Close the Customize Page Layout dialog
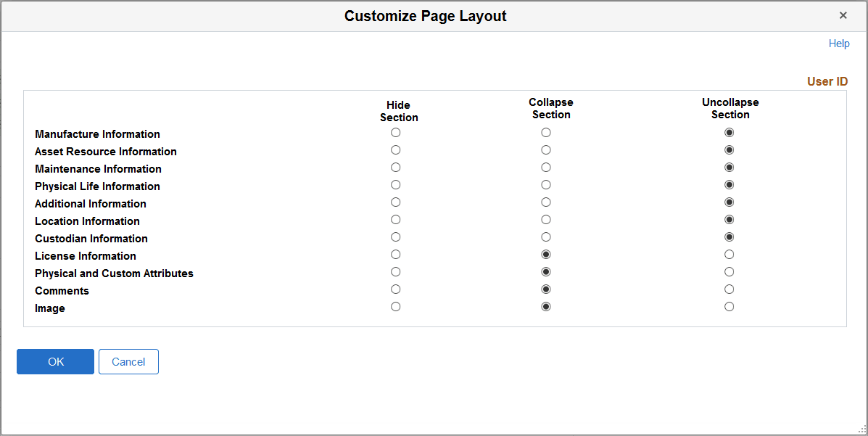Viewport: 868px width, 436px height. pos(843,15)
